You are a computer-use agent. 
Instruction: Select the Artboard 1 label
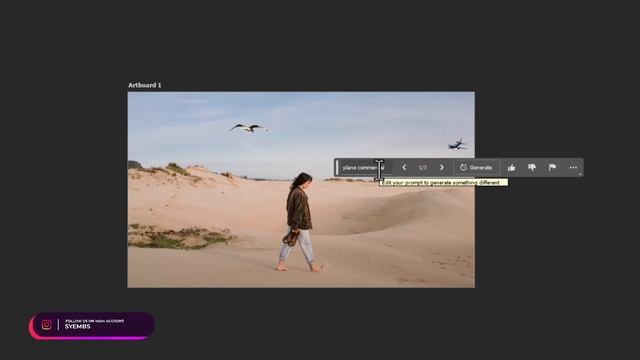145,85
